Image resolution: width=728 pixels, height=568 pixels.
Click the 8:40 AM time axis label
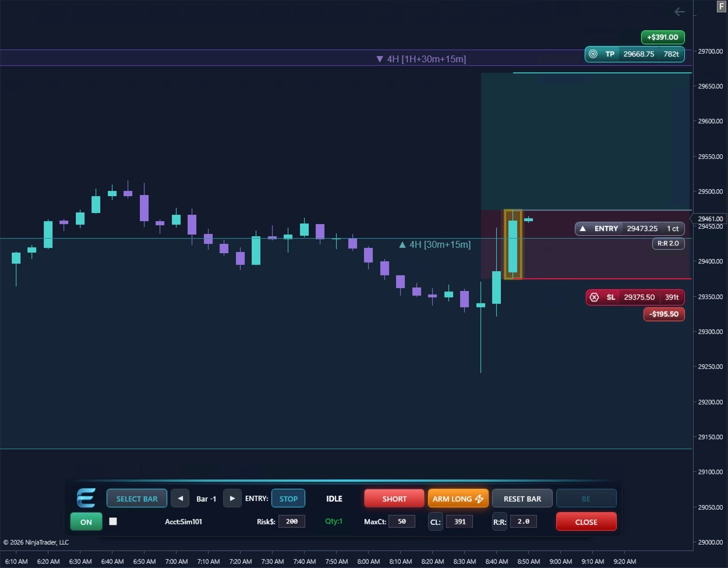[497, 562]
